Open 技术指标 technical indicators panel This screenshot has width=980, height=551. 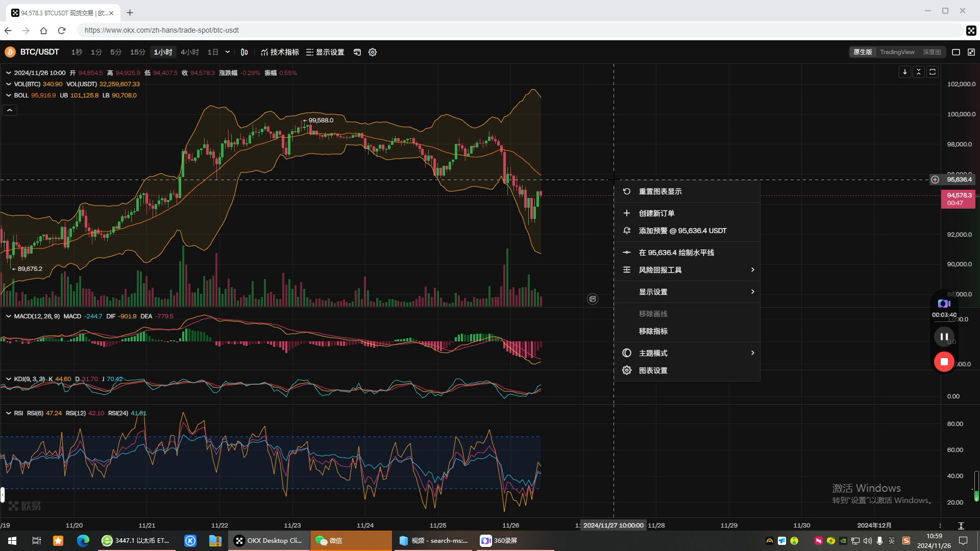[x=280, y=52]
